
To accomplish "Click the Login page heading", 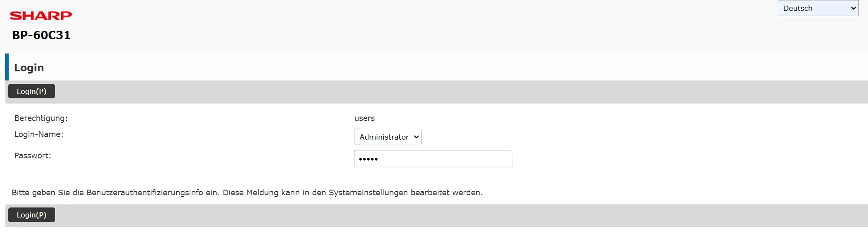I will click(x=29, y=68).
